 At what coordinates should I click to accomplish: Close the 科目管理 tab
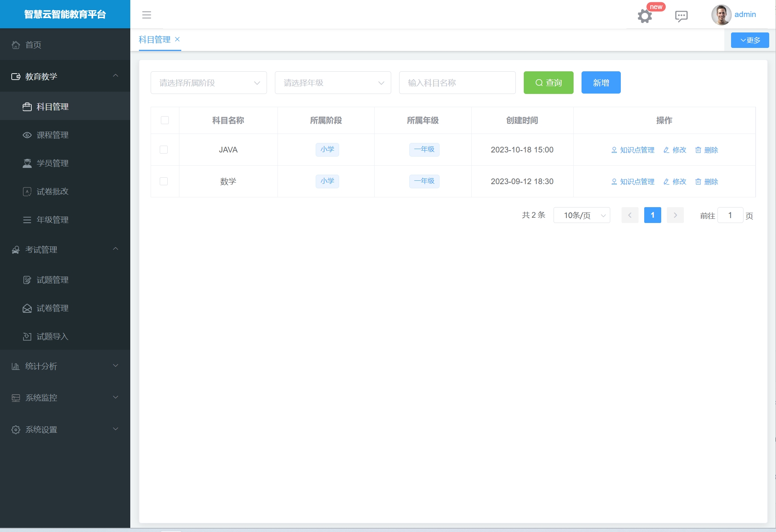point(177,39)
